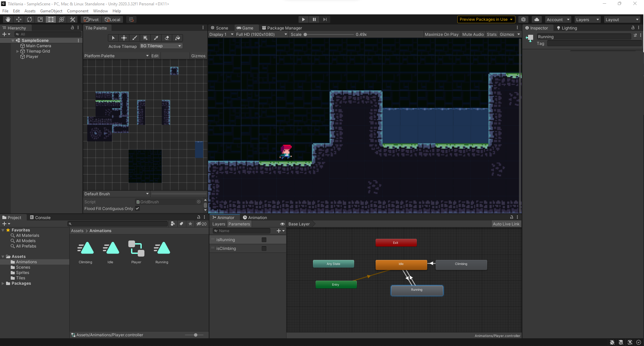
Task: Open the cloud services icon
Action: coord(537,19)
